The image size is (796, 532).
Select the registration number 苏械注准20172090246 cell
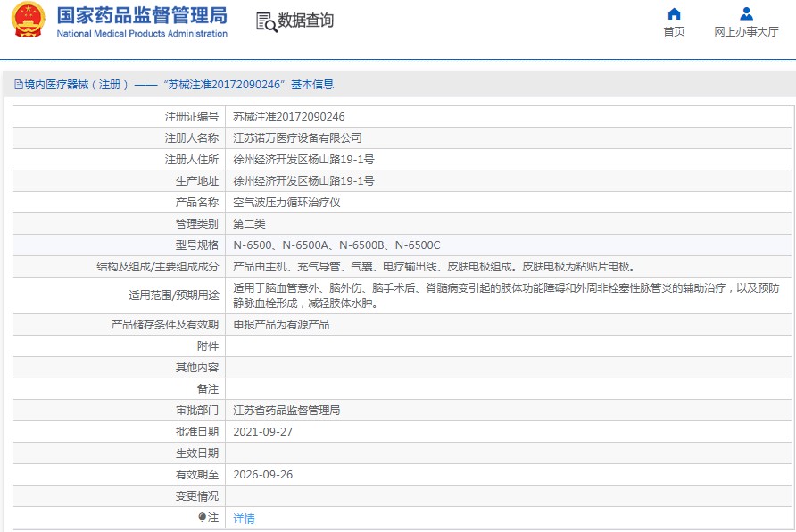[289, 117]
